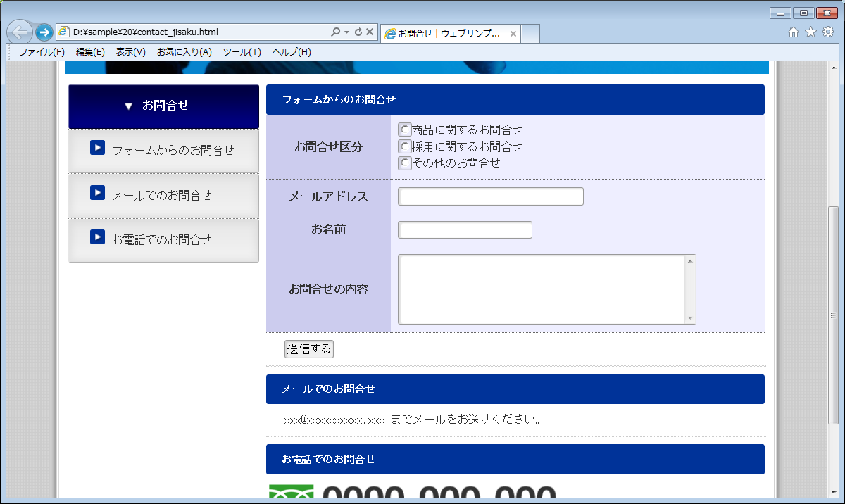The height and width of the screenshot is (504, 845).
Task: Select the 商品に関するお問合せ radio button
Action: (x=405, y=130)
